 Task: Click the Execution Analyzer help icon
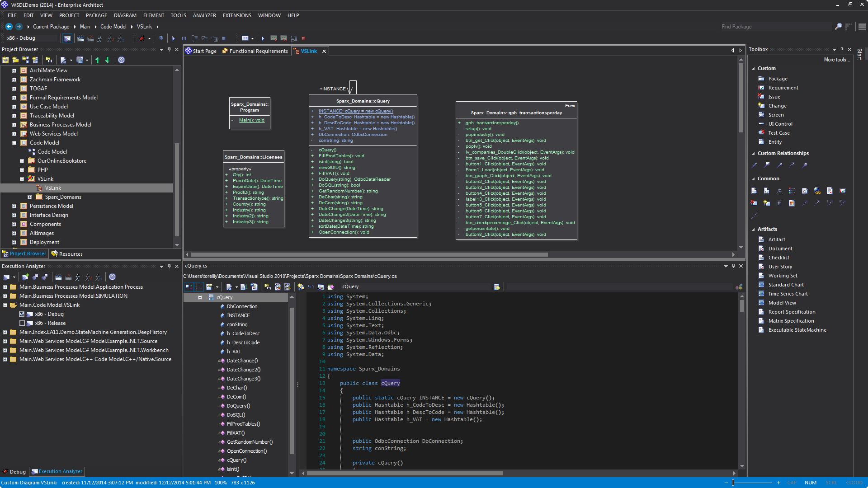pos(112,277)
